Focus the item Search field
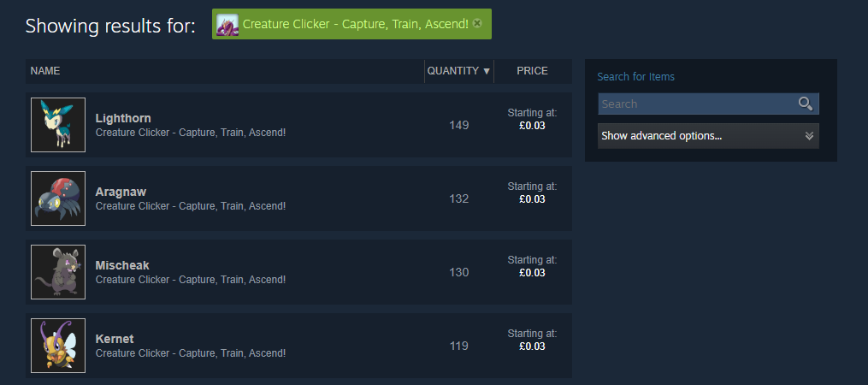This screenshot has height=385, width=868. (698, 104)
